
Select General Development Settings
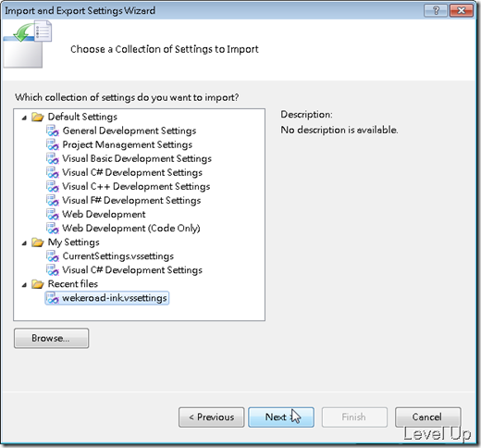click(x=129, y=131)
